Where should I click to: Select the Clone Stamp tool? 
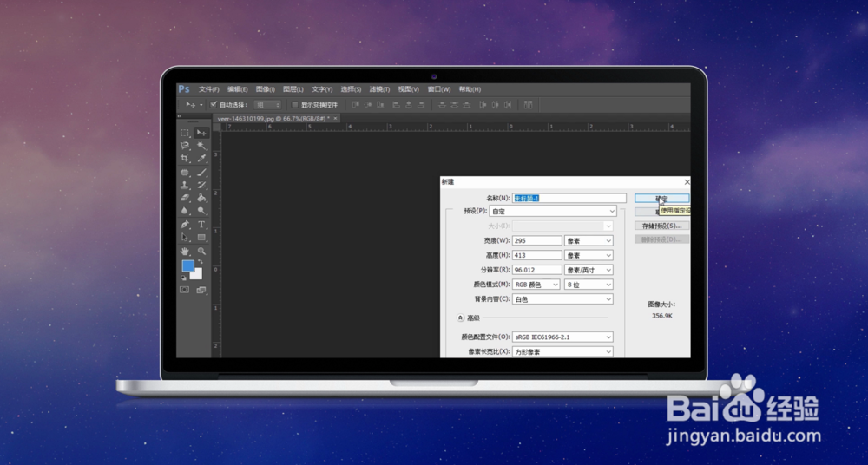[185, 186]
